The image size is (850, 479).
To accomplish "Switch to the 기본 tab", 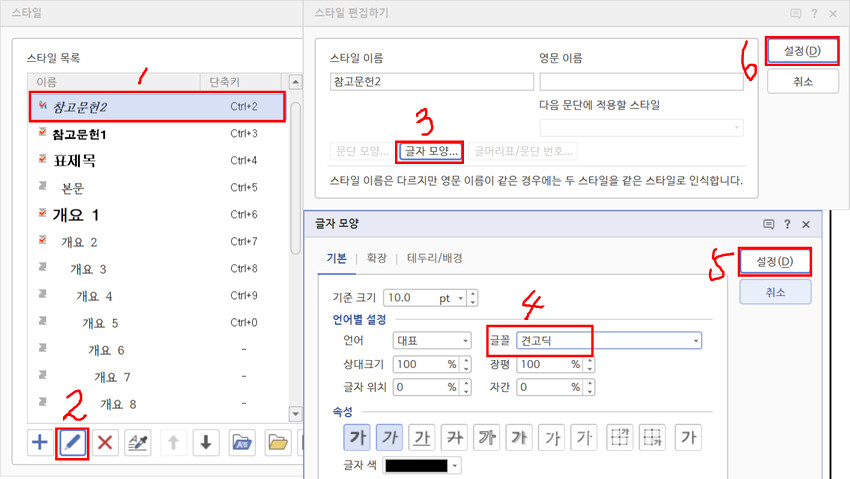I will click(337, 258).
